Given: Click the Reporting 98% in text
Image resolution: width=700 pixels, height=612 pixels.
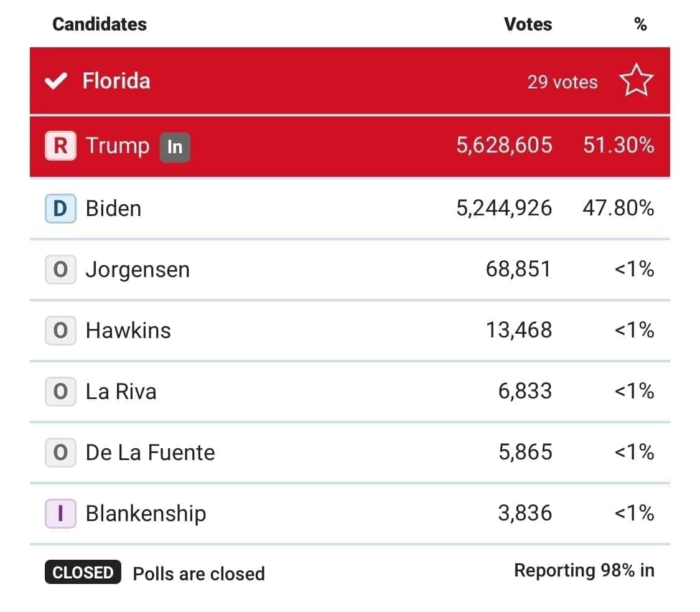Looking at the screenshot, I should [584, 570].
